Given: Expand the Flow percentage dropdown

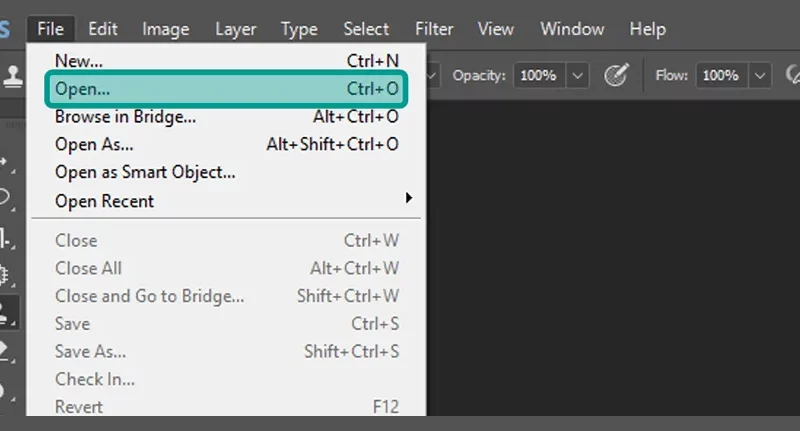Looking at the screenshot, I should click(x=760, y=76).
